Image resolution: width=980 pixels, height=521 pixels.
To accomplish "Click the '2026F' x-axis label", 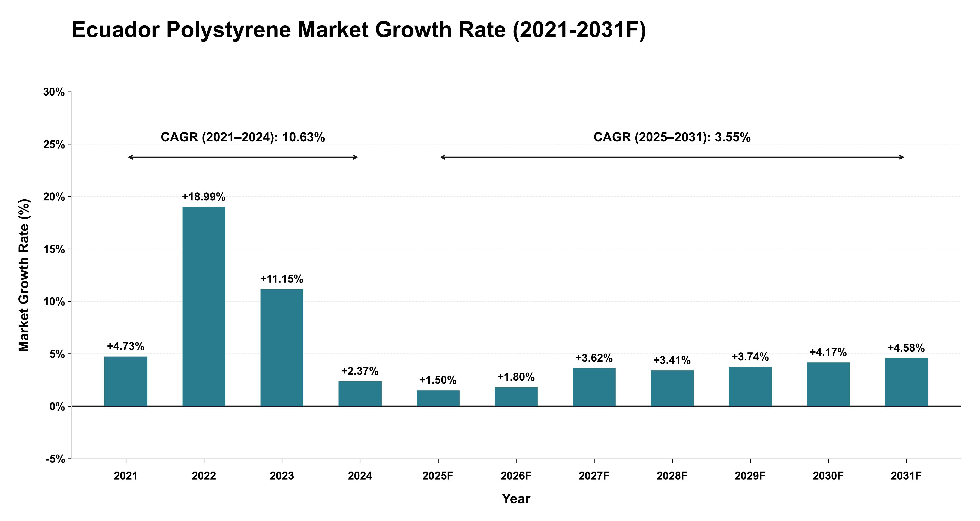I will click(516, 476).
